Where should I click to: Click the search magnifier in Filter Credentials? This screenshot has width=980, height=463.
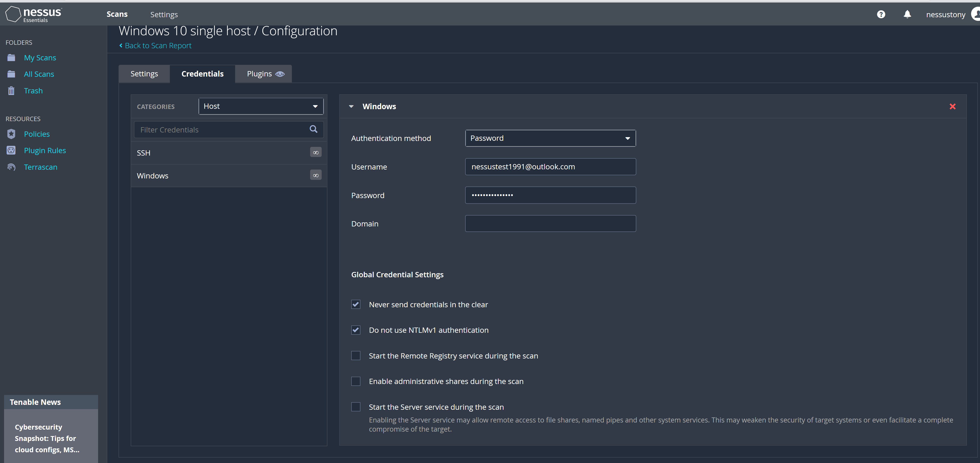click(x=313, y=129)
